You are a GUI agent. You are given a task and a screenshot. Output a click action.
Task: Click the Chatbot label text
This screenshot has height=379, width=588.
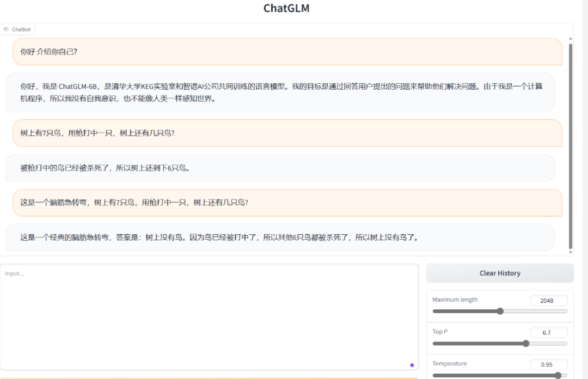(x=21, y=29)
